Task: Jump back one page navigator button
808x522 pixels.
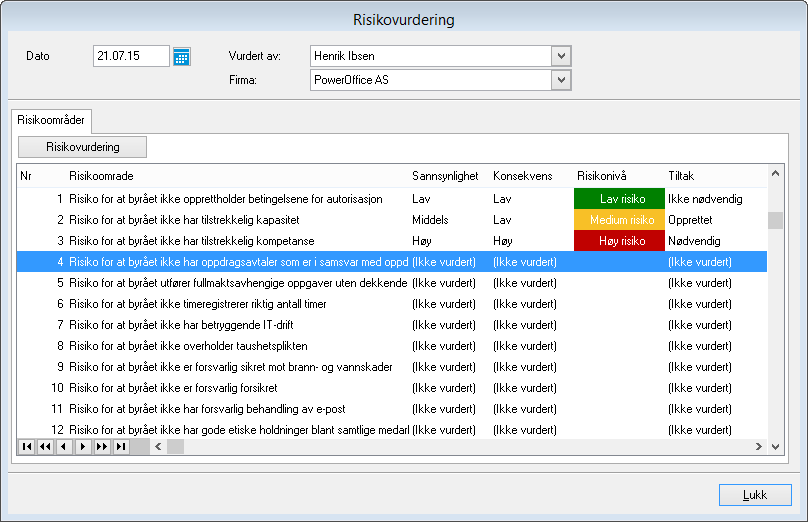Action: click(x=45, y=446)
